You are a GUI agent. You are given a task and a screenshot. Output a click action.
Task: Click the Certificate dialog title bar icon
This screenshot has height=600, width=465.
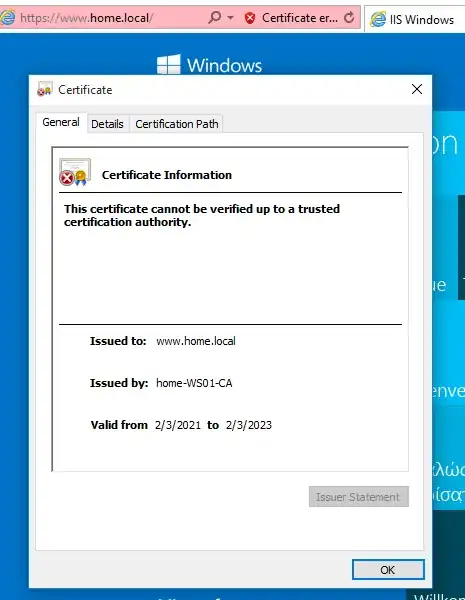[44, 90]
